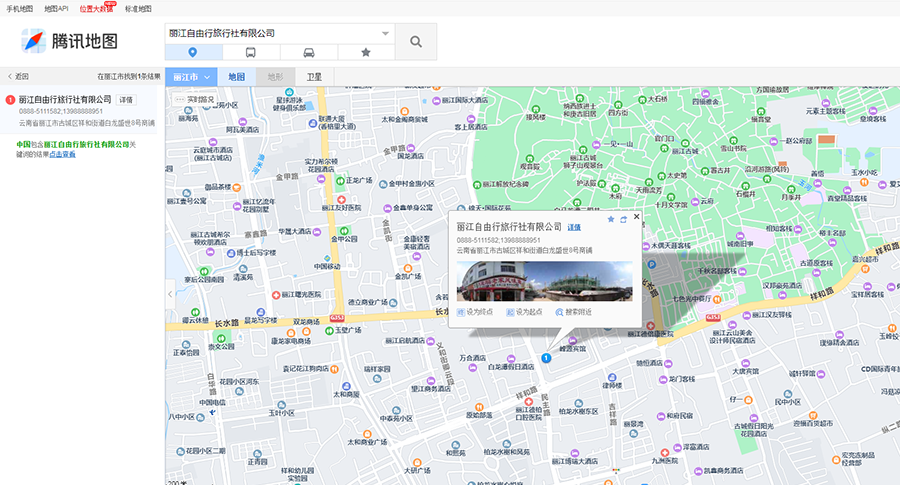Click the 中国移动 POI icon

tap(327, 258)
